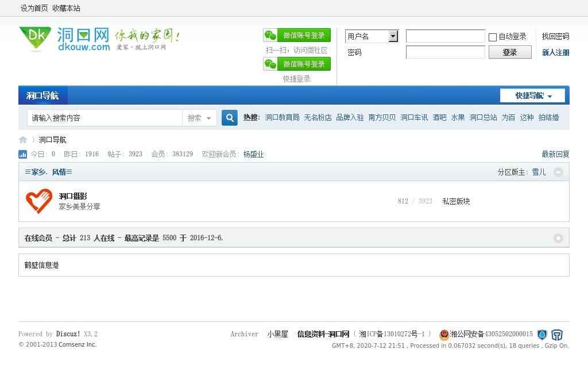Click the 设为首页 top menu link
The height and width of the screenshot is (380, 588).
(34, 8)
